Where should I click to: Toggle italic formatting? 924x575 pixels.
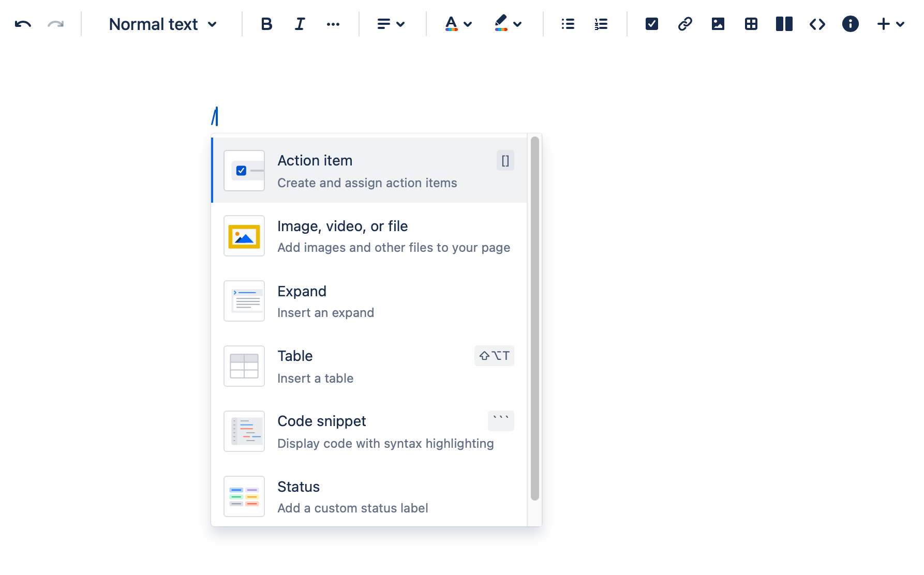[300, 24]
